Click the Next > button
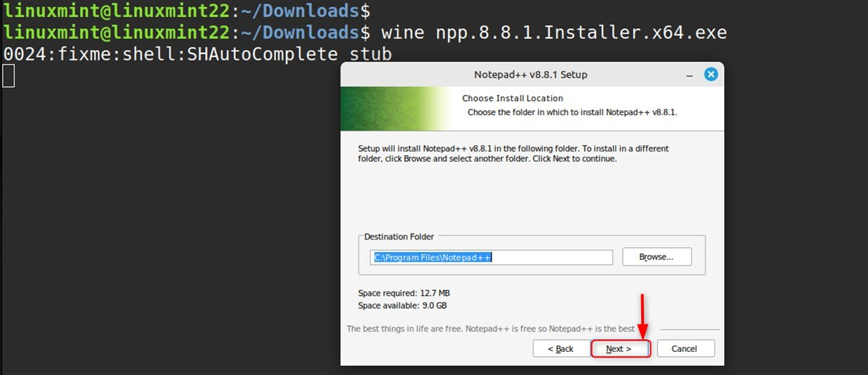Screen dimensions: 868x375 [621, 348]
